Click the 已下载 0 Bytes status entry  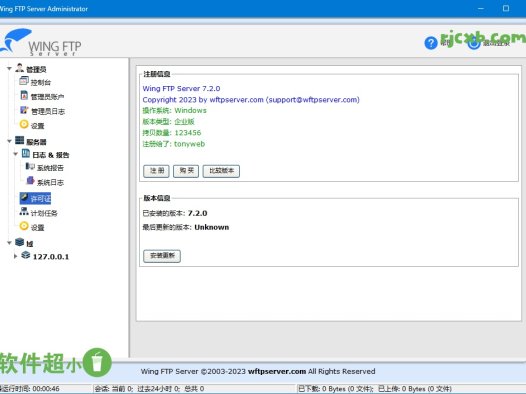coord(336,389)
